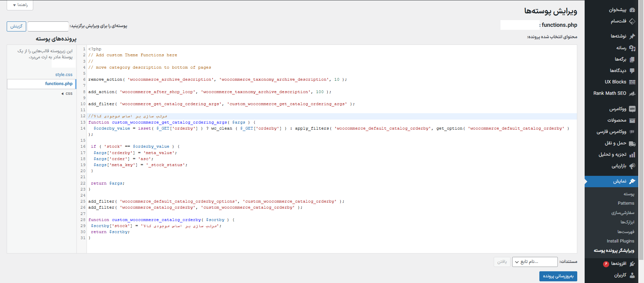This screenshot has height=283, width=644.
Task: Open the پوسته themes submenu link
Action: [x=629, y=194]
